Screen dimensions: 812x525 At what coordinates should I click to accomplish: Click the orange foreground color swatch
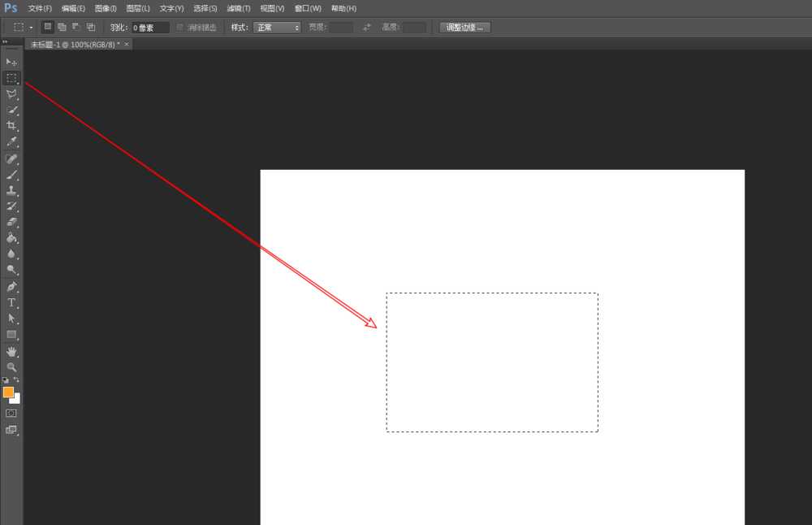point(8,392)
